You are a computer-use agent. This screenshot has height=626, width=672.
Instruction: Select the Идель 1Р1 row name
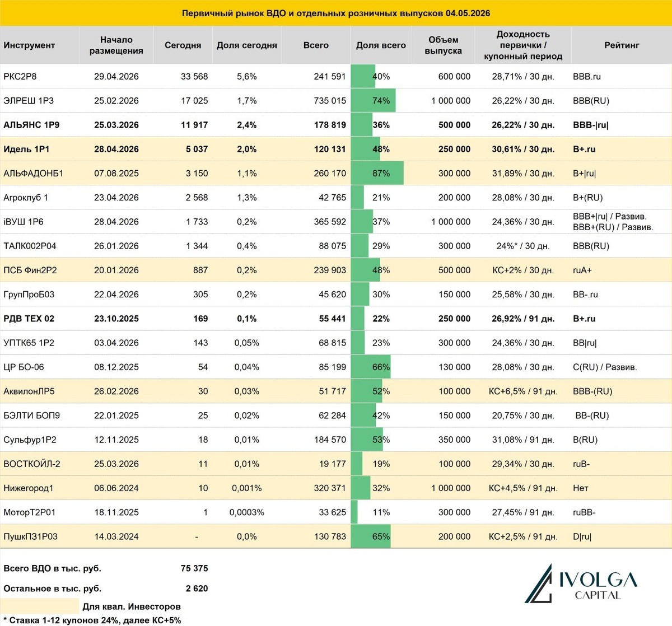[x=27, y=150]
